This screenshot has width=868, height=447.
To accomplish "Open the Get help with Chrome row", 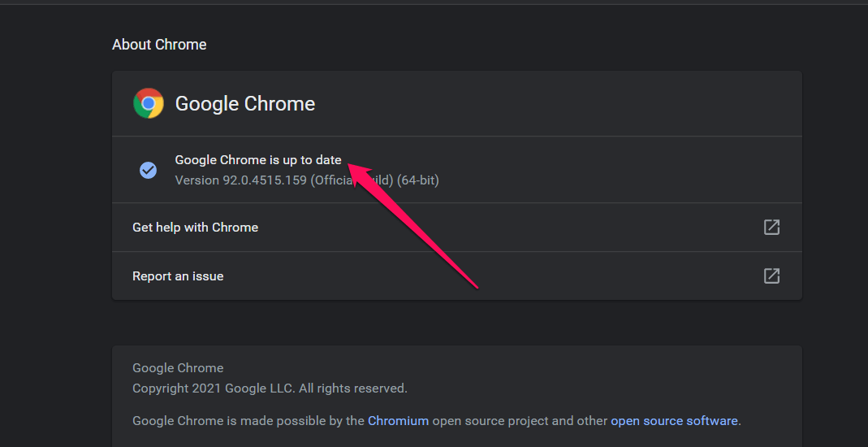I will tap(195, 228).
